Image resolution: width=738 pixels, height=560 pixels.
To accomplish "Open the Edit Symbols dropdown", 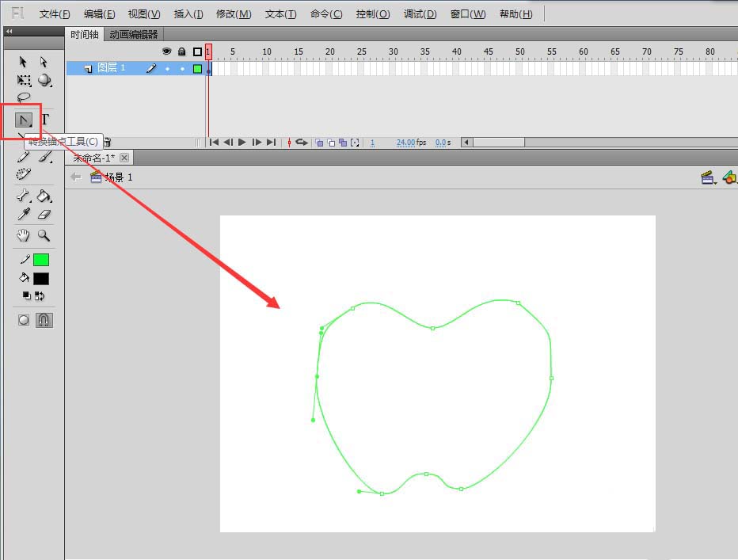I will [729, 178].
